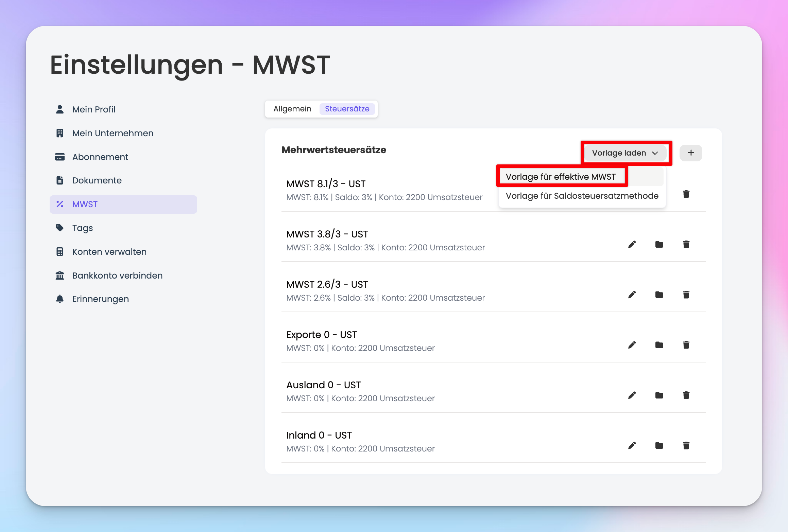Choose Vorlage für effektive MWST
Image resolution: width=788 pixels, height=532 pixels.
tap(561, 177)
